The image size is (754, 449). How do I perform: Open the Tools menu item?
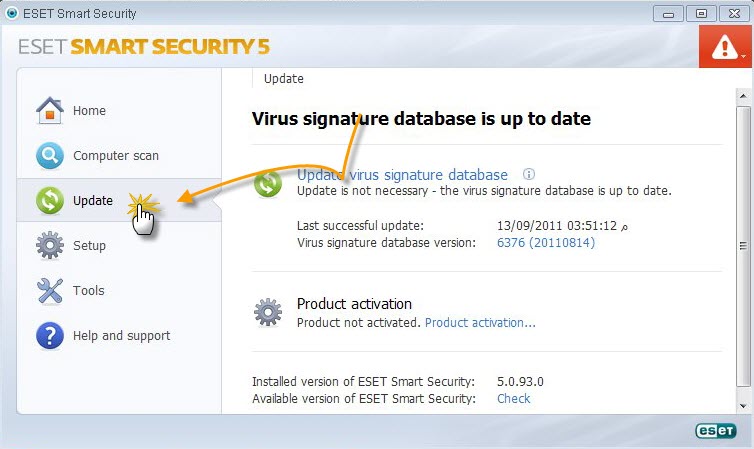point(88,290)
